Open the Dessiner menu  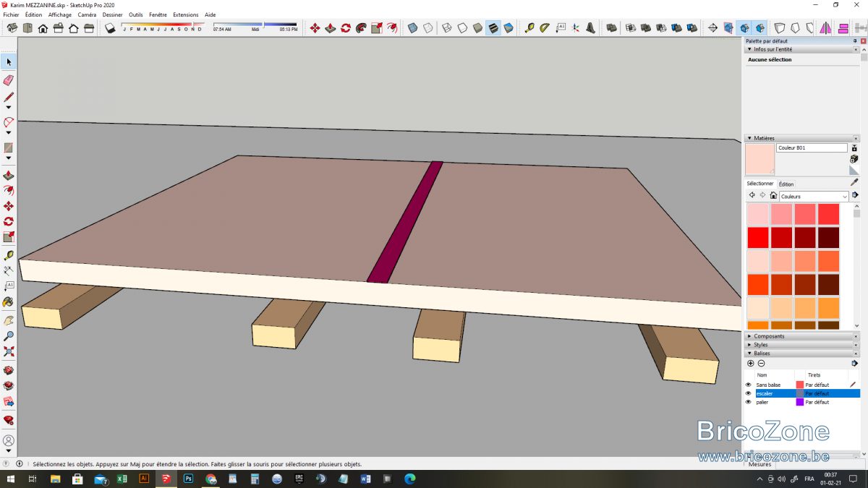coord(112,14)
